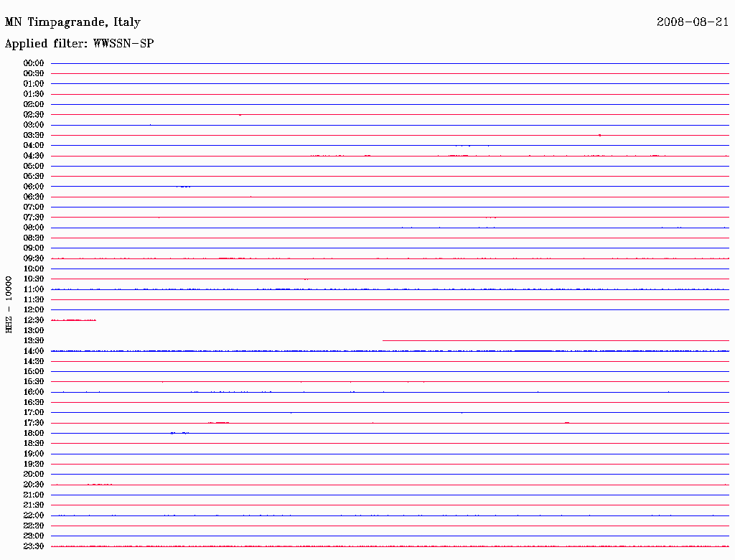Click the HHZ - 10000 axis label
735x560 pixels.
pyautogui.click(x=9, y=304)
